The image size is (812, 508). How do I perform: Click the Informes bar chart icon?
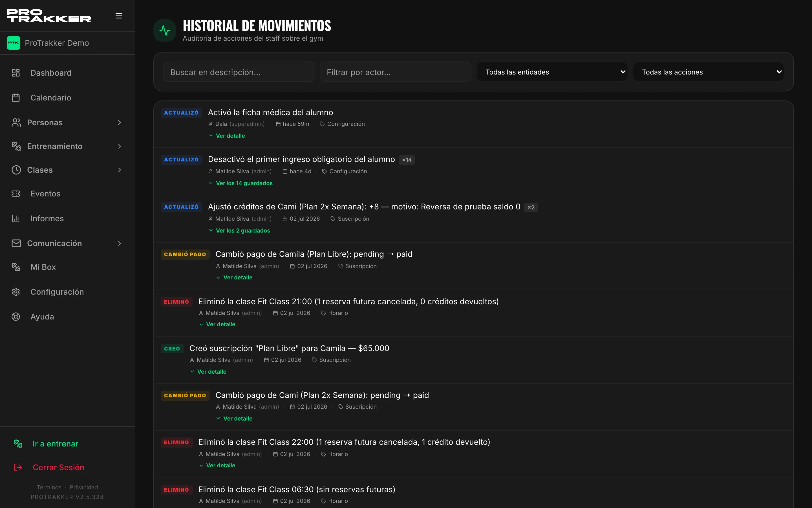click(16, 218)
